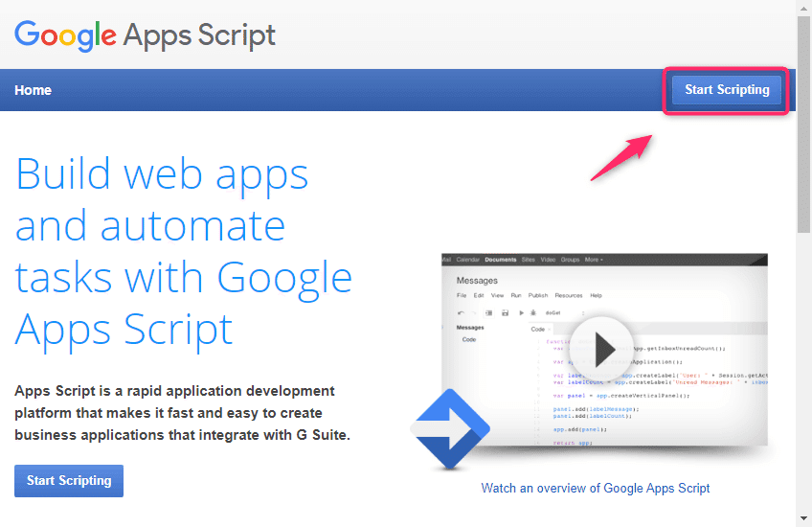Viewport: 812px width, 527px height.
Task: Click the Google Apps Script logo
Action: 145,35
